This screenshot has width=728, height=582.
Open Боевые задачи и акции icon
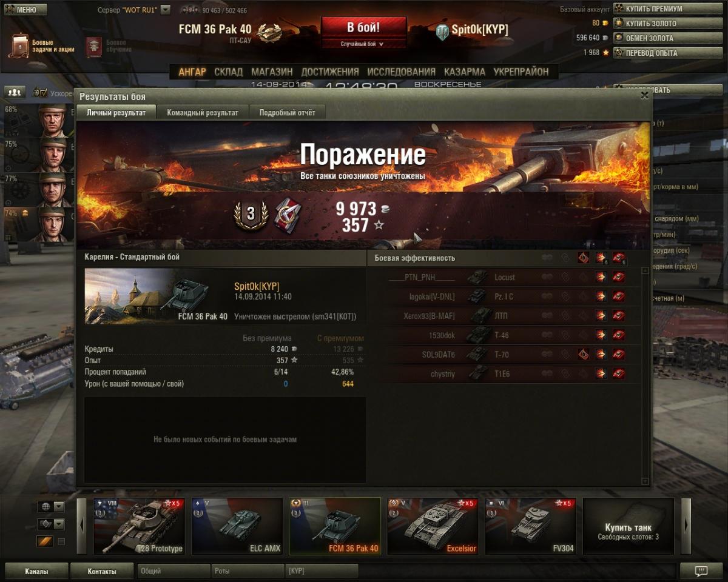click(21, 47)
